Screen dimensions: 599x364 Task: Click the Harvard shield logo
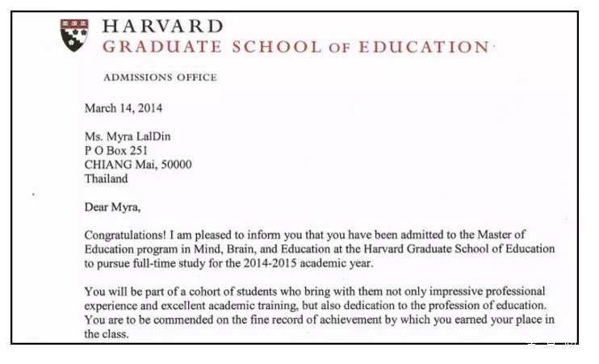tap(74, 35)
